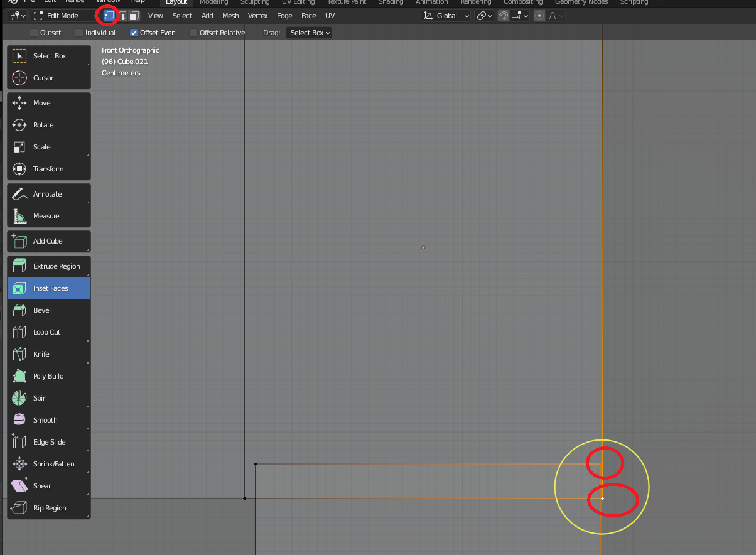Switch to edge select mode
Image resolution: width=756 pixels, height=555 pixels.
click(122, 16)
